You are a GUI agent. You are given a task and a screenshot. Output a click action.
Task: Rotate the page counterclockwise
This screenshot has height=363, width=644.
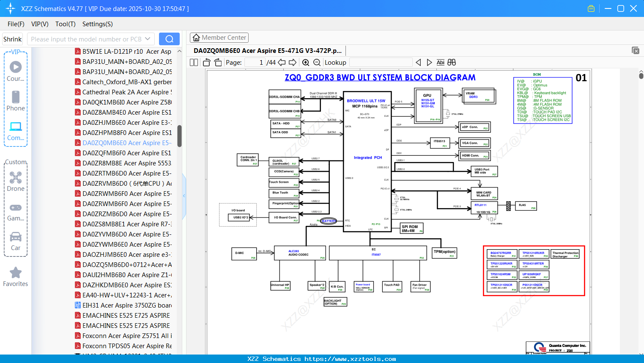[206, 62]
